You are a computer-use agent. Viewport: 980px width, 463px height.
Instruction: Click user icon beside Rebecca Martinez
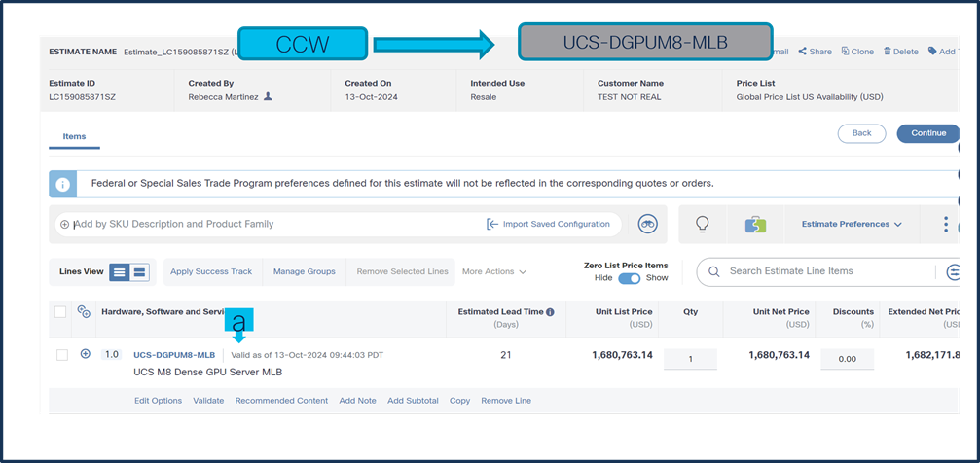[268, 97]
